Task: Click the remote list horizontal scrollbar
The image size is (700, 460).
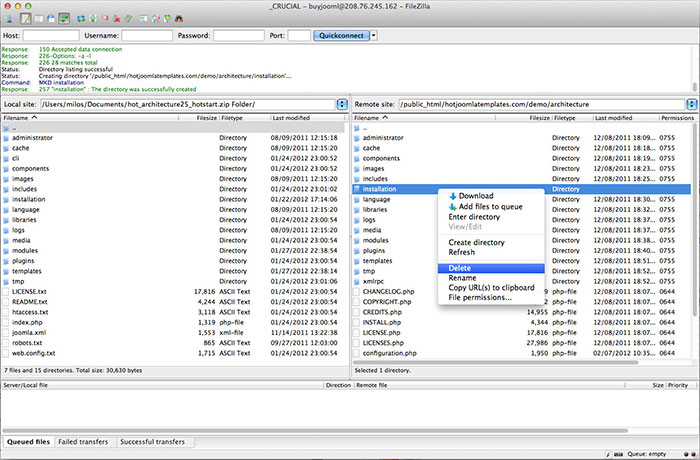Action: tap(496, 362)
